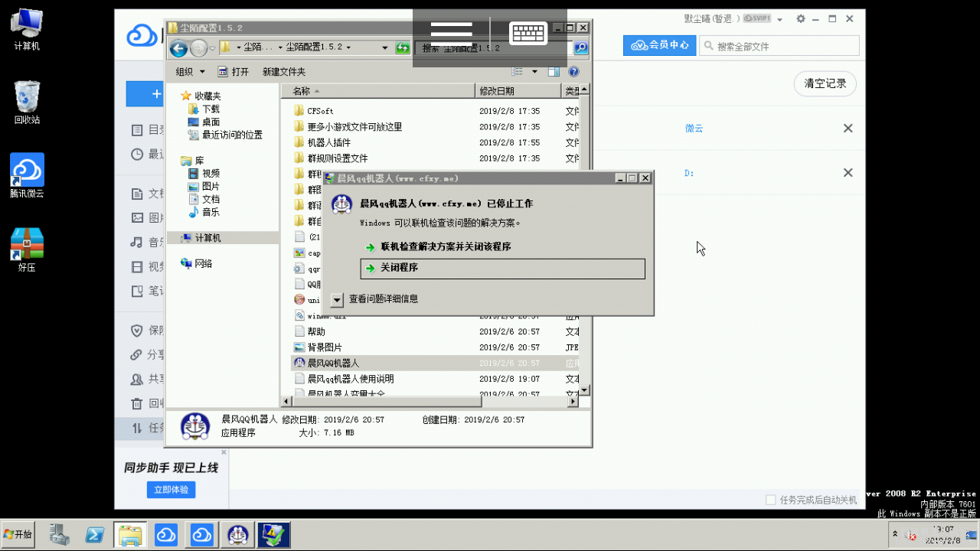This screenshot has width=980, height=551.
Task: Enable 任务完成后自动关机 checkbox
Action: click(769, 499)
